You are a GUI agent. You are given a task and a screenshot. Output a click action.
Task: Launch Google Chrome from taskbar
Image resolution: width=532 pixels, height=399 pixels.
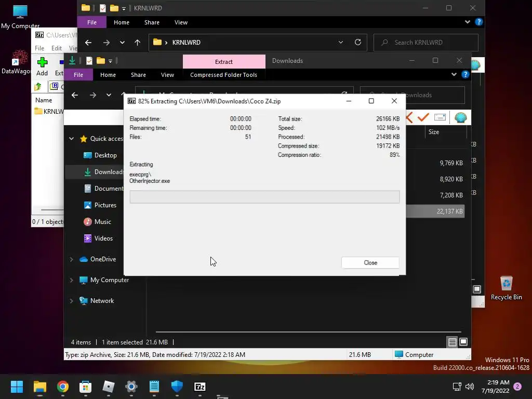point(63,387)
